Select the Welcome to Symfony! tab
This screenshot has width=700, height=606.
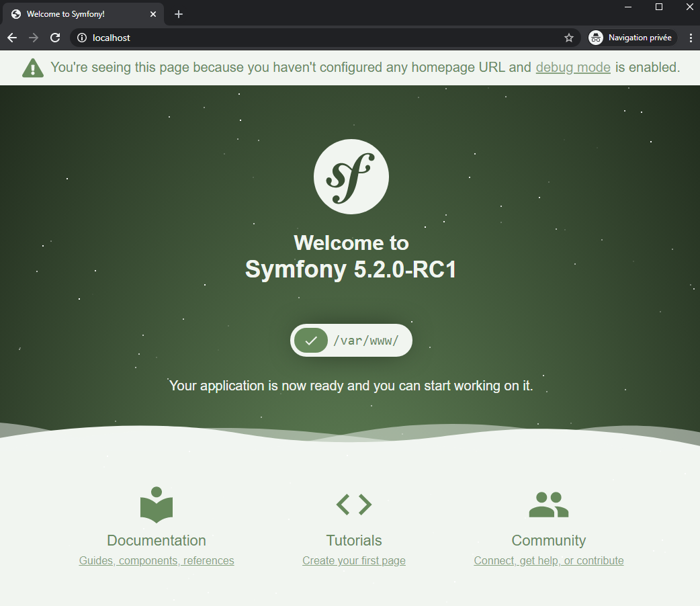click(x=83, y=14)
